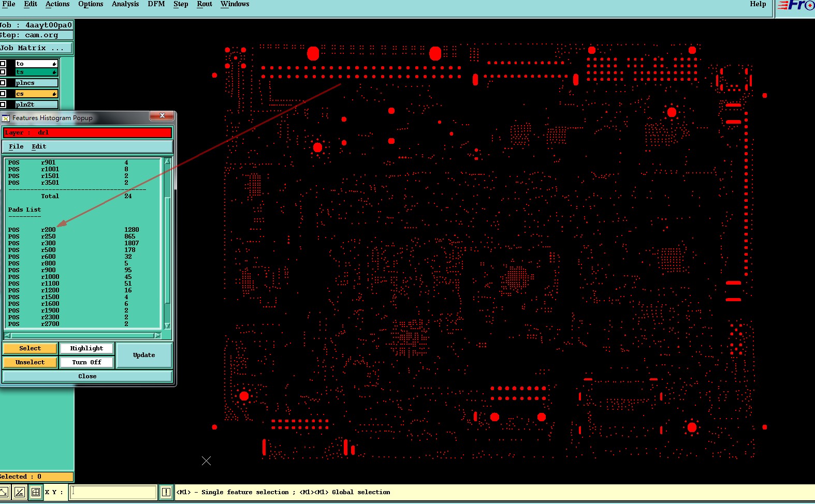Click the 'Selected : 0' status field
Screen dimensions: 815x504
[x=36, y=477]
